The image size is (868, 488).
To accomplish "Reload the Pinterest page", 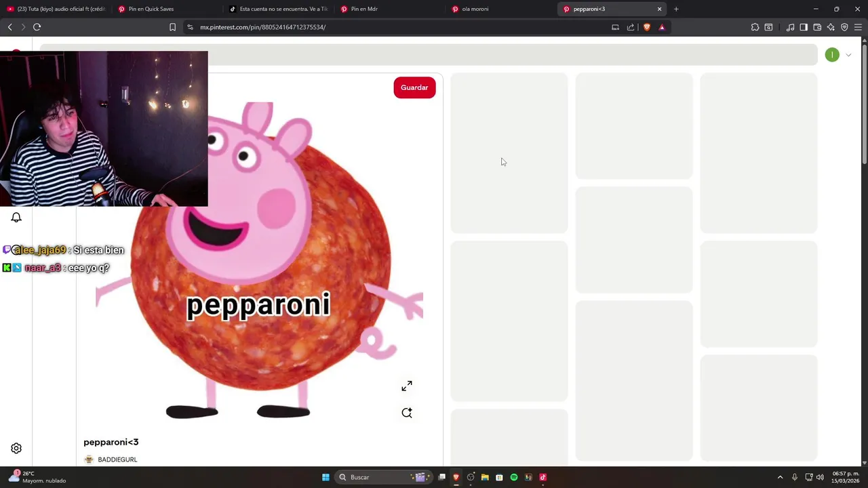I will coord(37,27).
